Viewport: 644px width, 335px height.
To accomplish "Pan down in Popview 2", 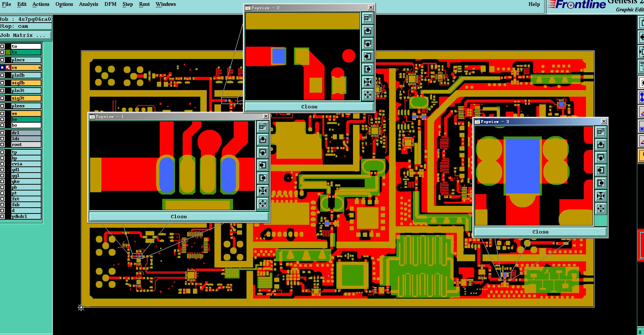I will (x=368, y=43).
